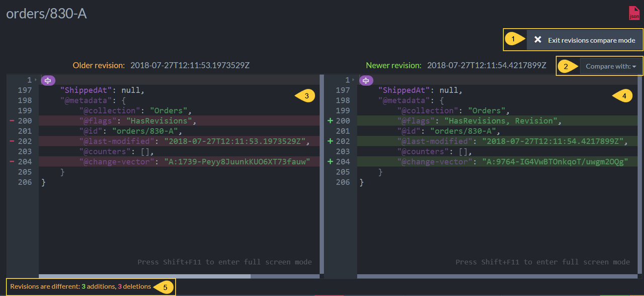Screen dimensions: 644x296
Task: Click the "@flags" line in newer revision
Action: click(x=497, y=121)
